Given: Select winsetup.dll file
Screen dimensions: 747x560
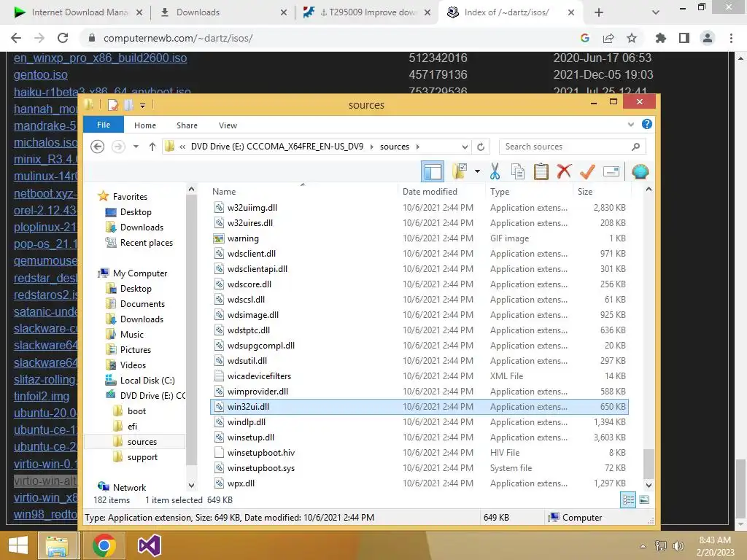Looking at the screenshot, I should tap(419, 437).
